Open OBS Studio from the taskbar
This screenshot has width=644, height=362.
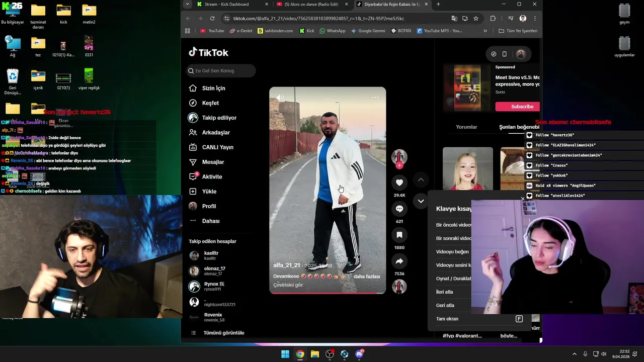(x=330, y=354)
